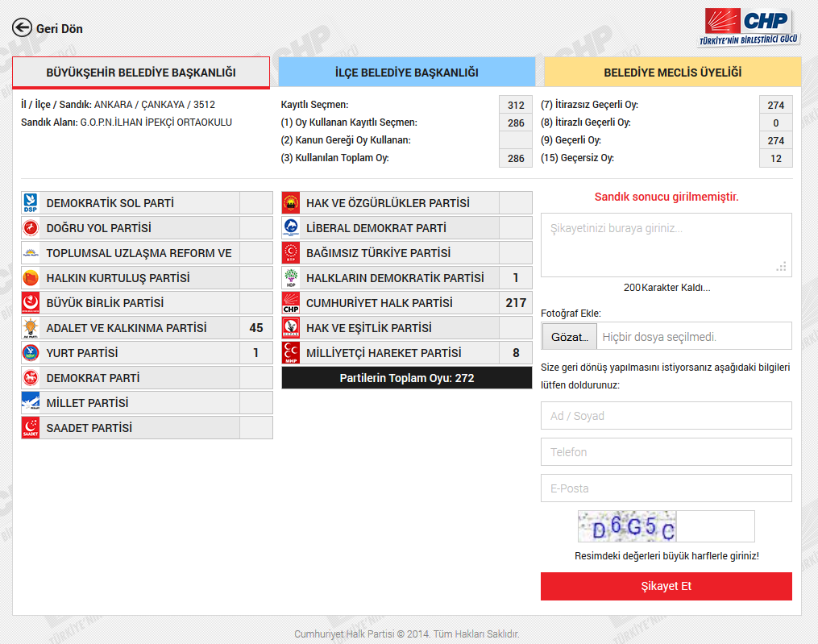Submit complaint with Şikayet Et button
The image size is (818, 644).
click(x=666, y=586)
